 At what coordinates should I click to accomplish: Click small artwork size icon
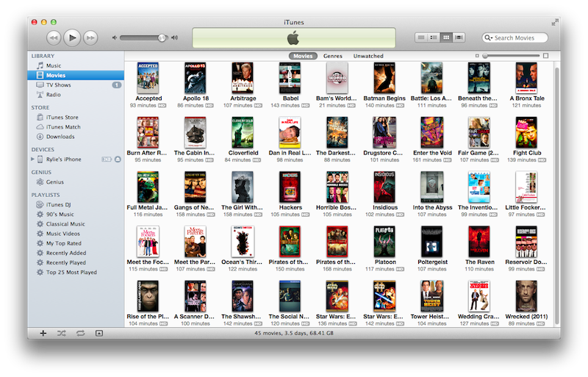(477, 56)
